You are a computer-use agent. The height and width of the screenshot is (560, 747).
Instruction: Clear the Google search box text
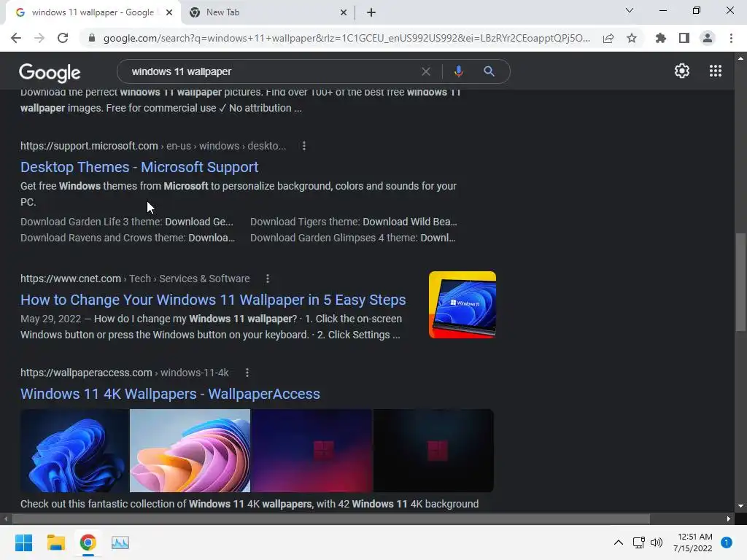click(426, 71)
